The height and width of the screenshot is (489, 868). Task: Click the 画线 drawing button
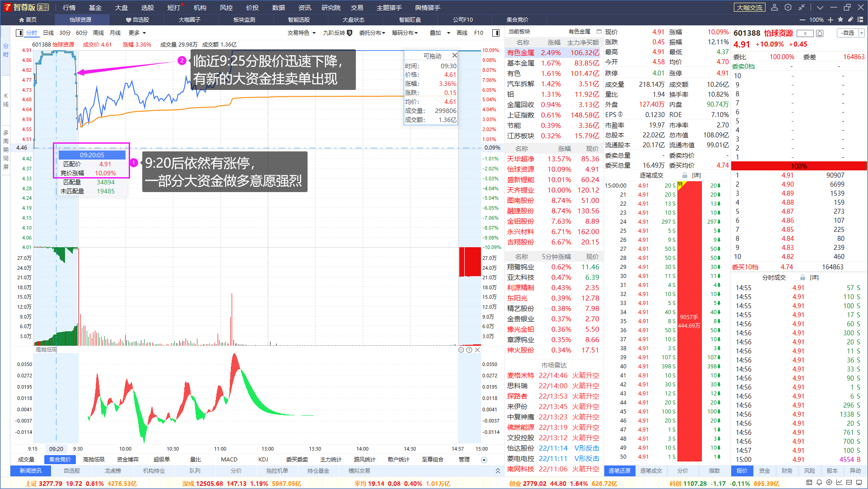[x=462, y=33]
